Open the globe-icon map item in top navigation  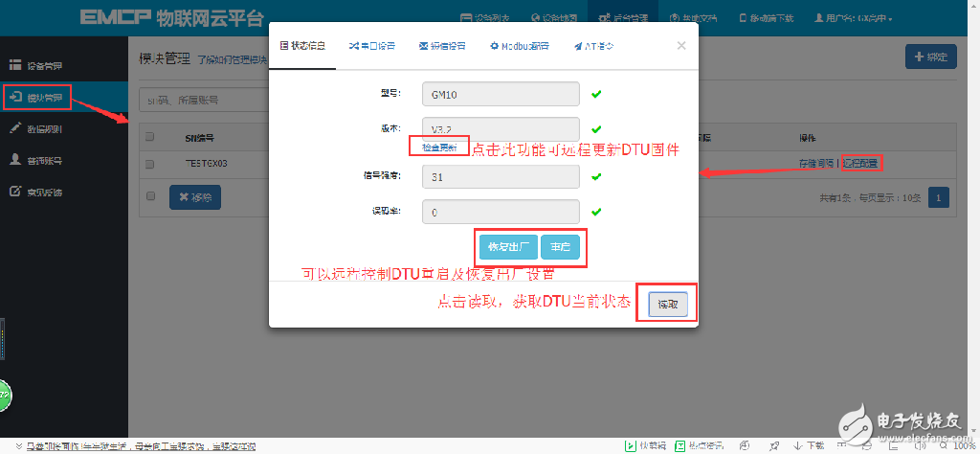(554, 18)
